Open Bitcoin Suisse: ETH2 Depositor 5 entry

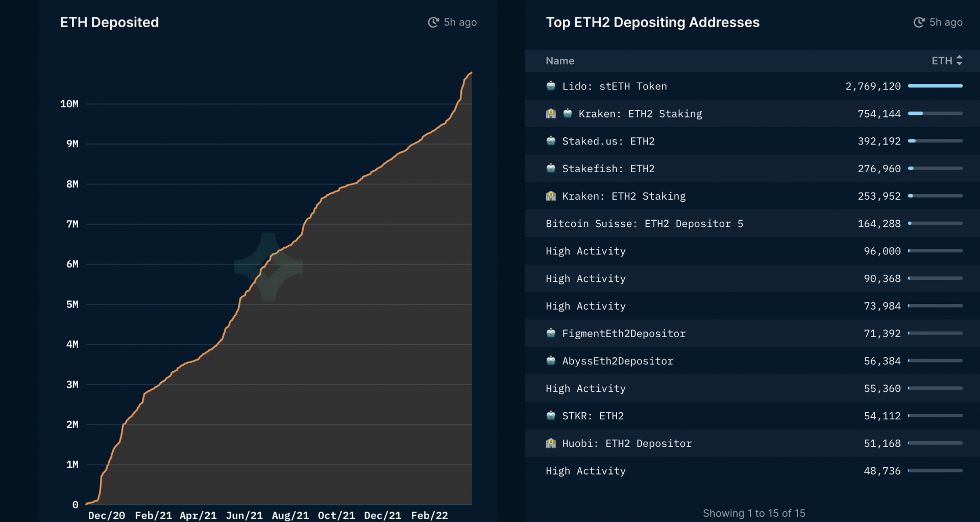(x=644, y=224)
